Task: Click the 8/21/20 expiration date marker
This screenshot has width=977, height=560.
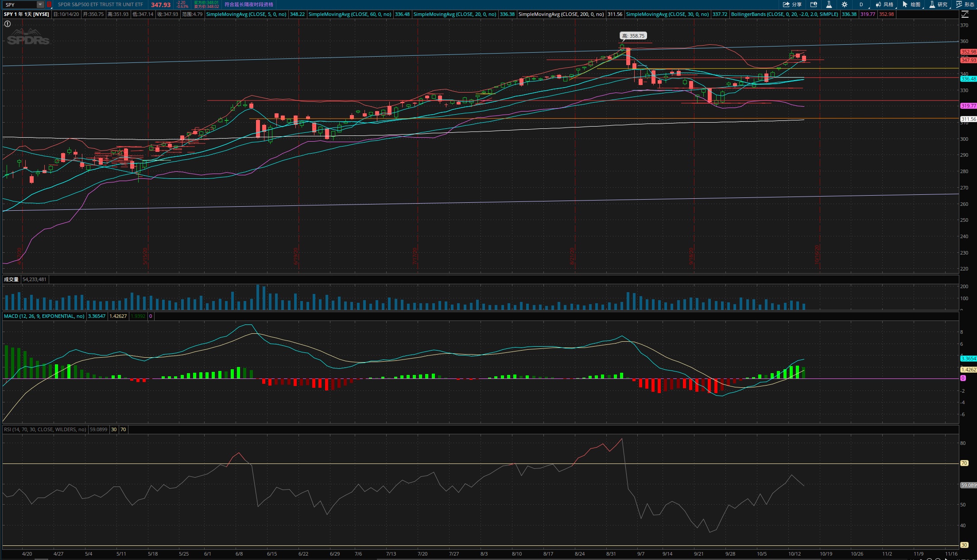Action: pos(572,256)
